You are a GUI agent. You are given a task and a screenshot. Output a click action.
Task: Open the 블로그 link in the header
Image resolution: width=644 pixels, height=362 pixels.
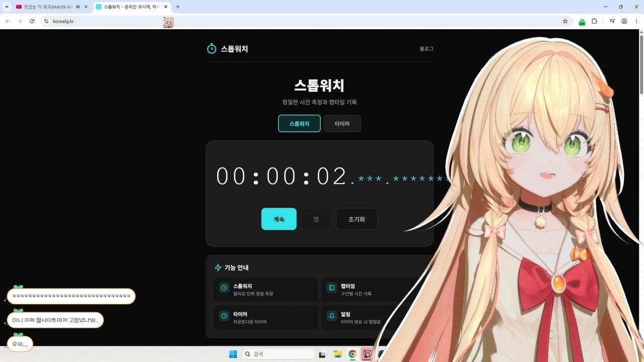point(427,49)
